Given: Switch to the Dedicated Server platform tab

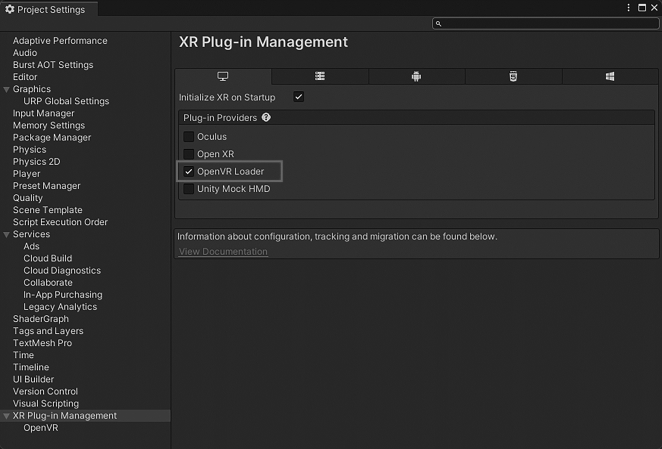Looking at the screenshot, I should [x=320, y=76].
